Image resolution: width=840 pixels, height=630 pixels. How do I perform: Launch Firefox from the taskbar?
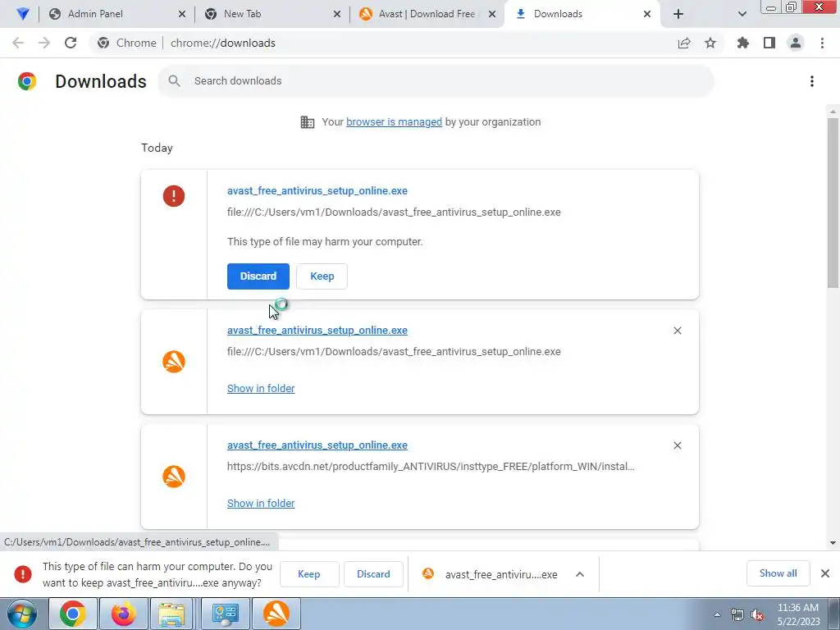[x=123, y=614]
